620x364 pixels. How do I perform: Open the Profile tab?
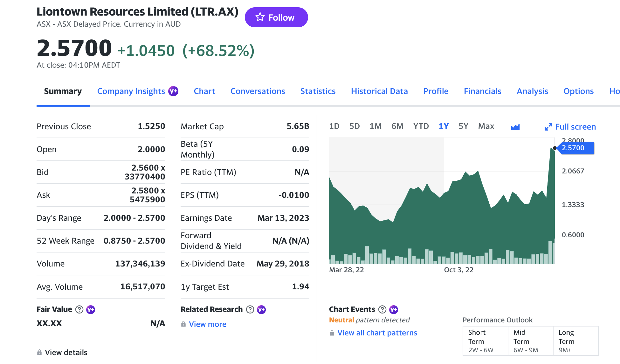click(436, 91)
